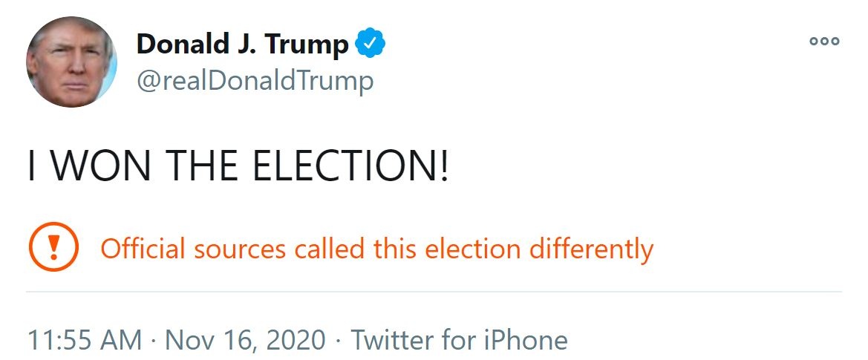Click "Official sources" at the warning's start
The image size is (868, 360).
(x=193, y=249)
